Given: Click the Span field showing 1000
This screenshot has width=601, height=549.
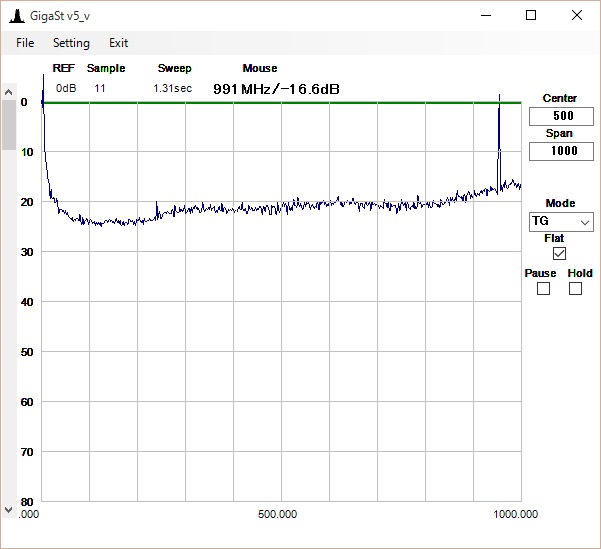Looking at the screenshot, I should tap(559, 151).
